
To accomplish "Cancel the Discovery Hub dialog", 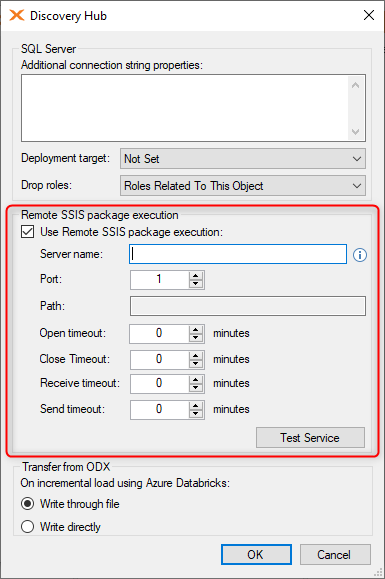I will (x=335, y=554).
